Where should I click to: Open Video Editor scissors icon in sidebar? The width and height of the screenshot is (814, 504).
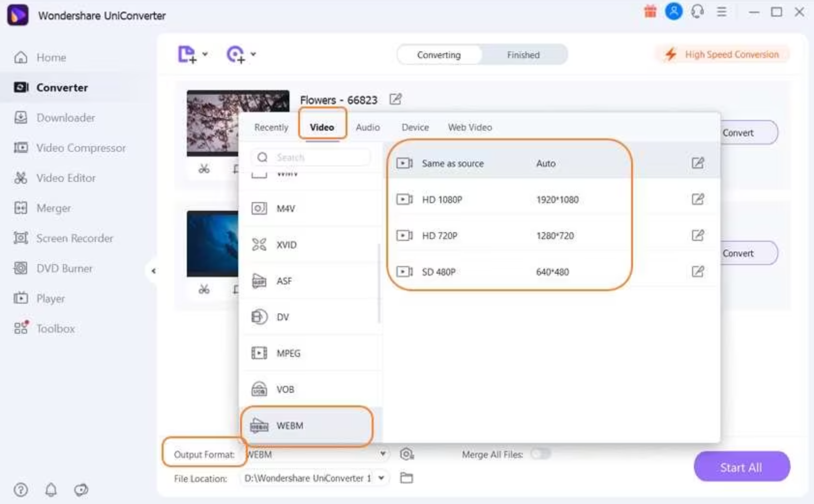point(20,178)
